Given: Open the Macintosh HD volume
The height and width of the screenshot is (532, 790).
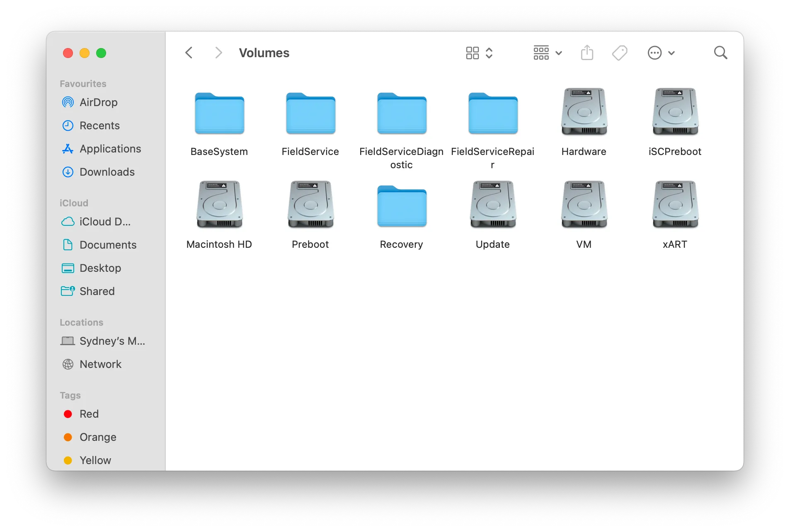Looking at the screenshot, I should tap(219, 205).
